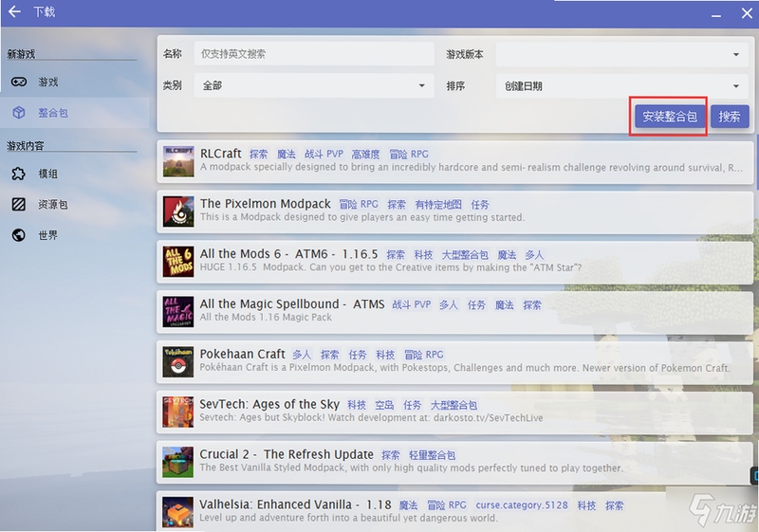Open the 资源包 striped icon item
Image resolution: width=759 pixels, height=532 pixels.
tap(18, 205)
